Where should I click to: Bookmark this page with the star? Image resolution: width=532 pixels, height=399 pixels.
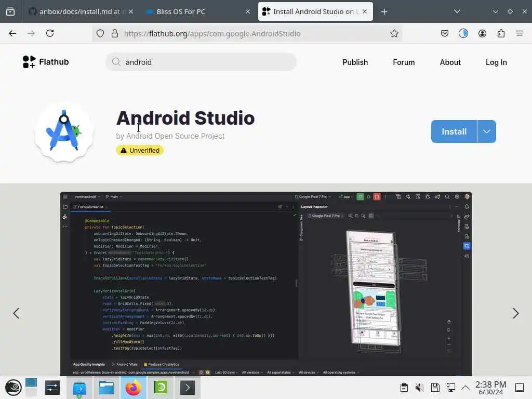point(394,33)
